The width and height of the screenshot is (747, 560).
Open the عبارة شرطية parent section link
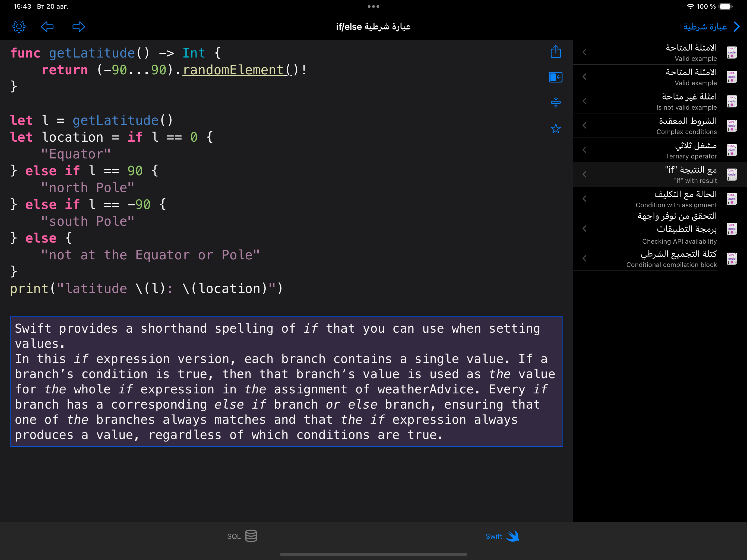point(711,27)
